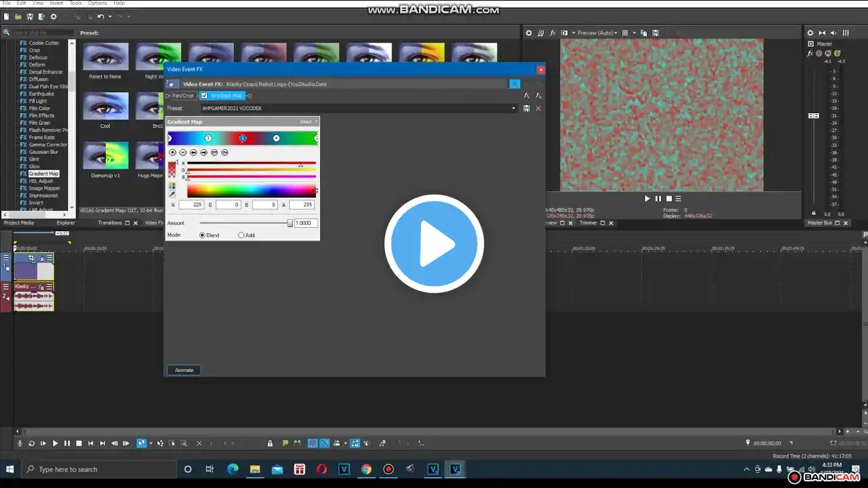This screenshot has width=868, height=488.
Task: Open the Preset dropdown list
Action: coord(513,108)
